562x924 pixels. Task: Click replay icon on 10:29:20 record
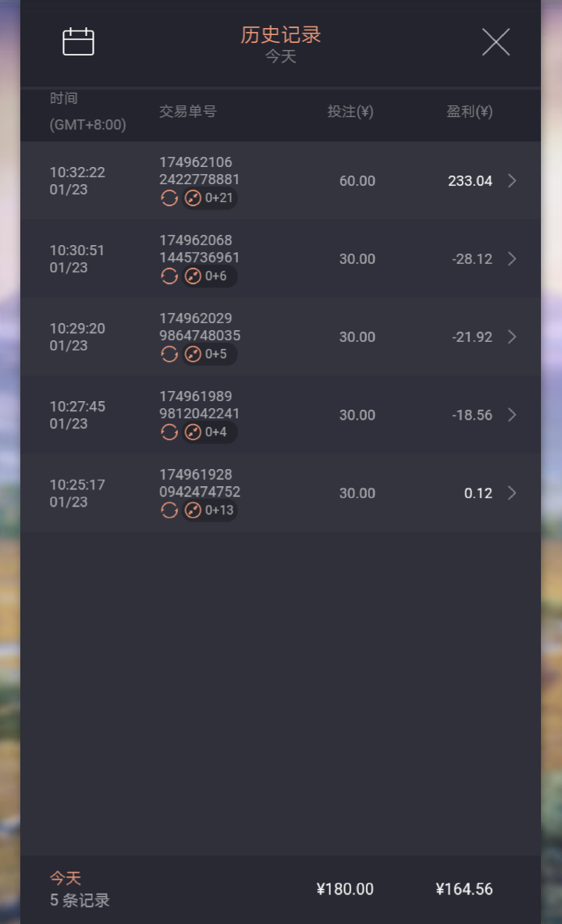(x=169, y=354)
